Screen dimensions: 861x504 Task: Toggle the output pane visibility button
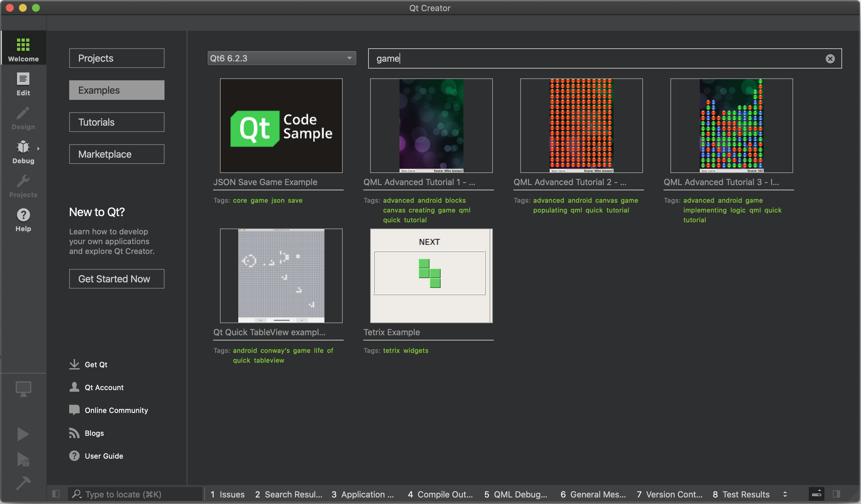click(x=816, y=494)
